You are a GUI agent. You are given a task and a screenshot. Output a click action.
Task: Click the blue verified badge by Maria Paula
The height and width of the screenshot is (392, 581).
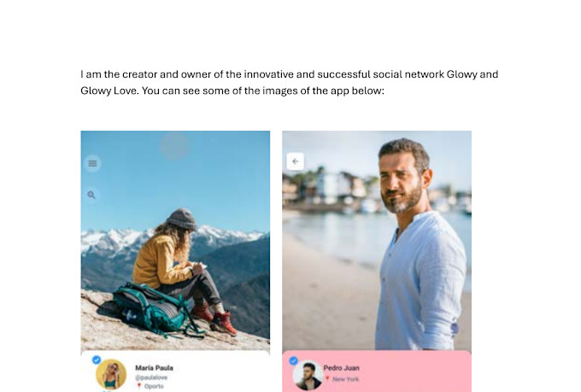click(97, 360)
